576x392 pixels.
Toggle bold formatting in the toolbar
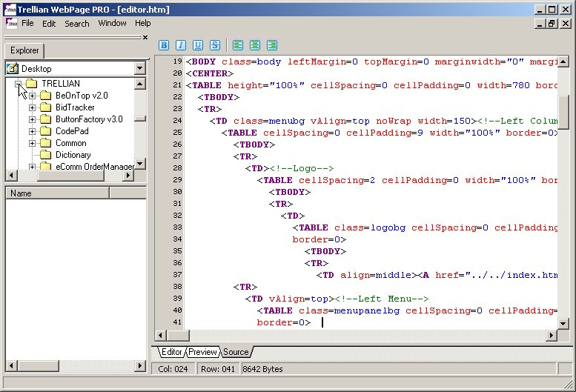(x=164, y=45)
